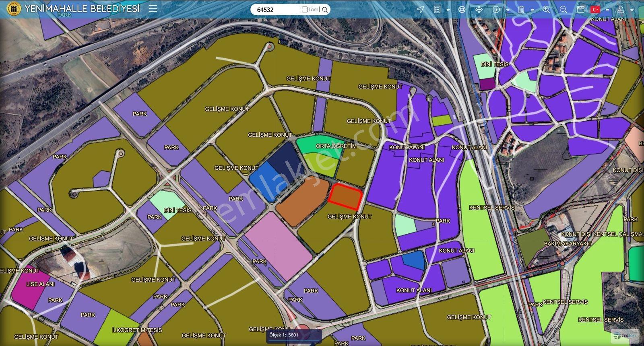
Task: Select the pan move arrows tool
Action: 479,9
